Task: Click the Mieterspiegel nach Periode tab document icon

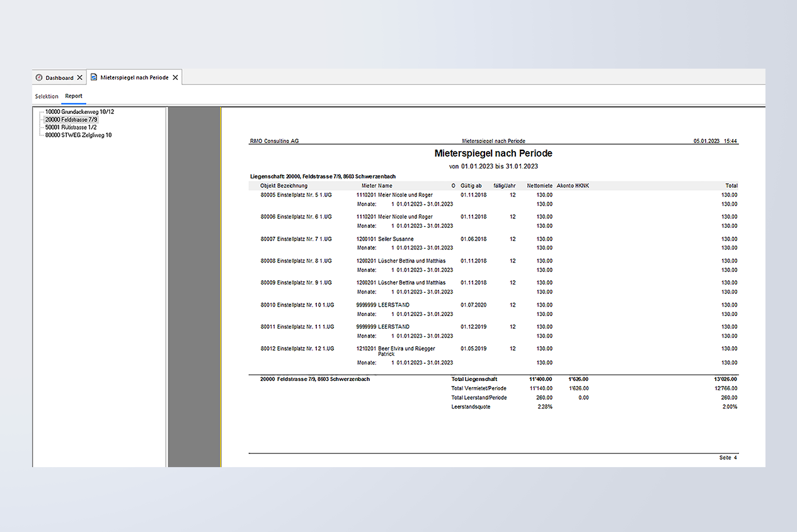Action: click(x=94, y=77)
